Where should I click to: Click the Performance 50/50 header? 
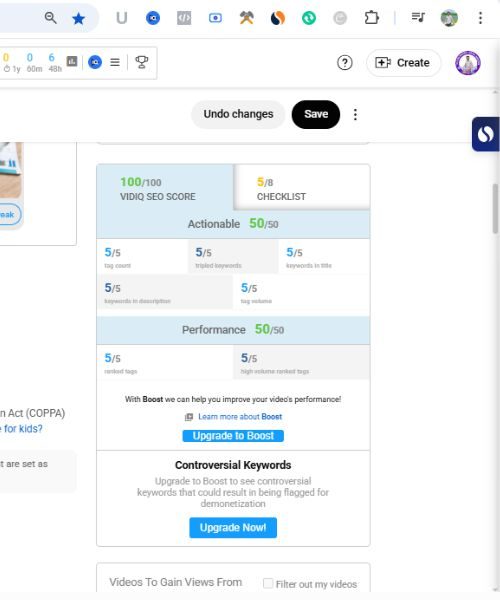click(x=233, y=330)
